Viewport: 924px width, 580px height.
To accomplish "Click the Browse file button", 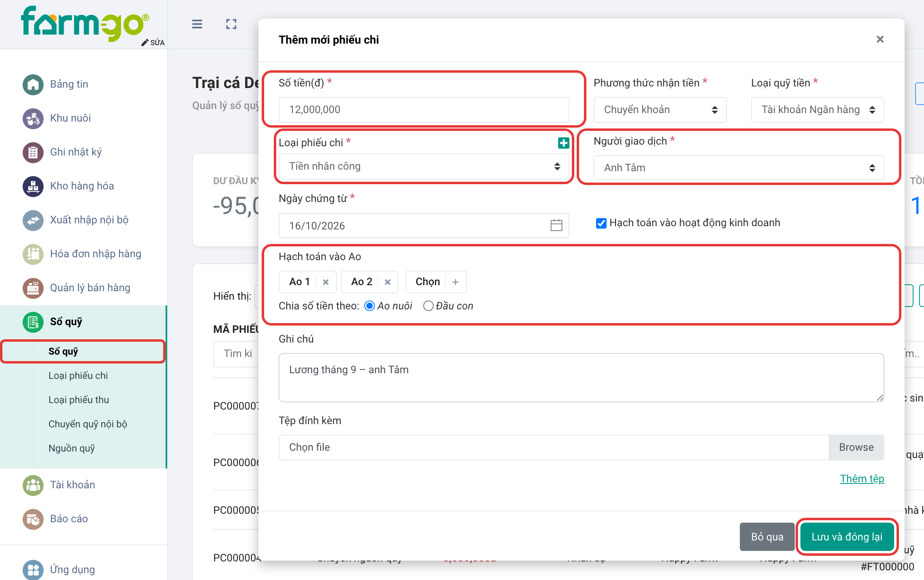I will 856,447.
